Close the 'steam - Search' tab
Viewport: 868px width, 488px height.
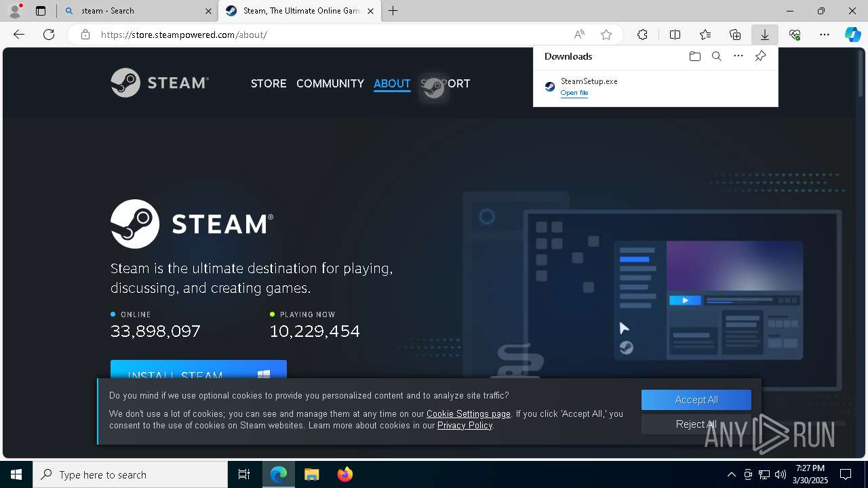[x=208, y=11]
